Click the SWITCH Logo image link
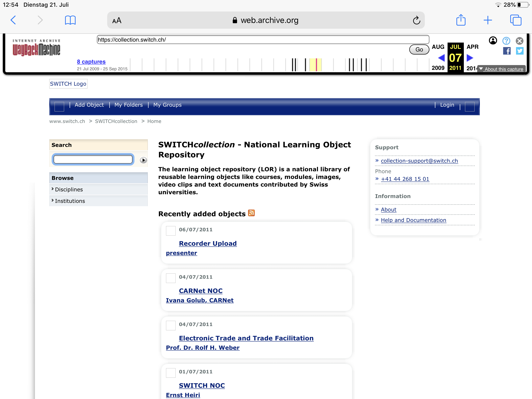532x399 pixels. click(68, 84)
